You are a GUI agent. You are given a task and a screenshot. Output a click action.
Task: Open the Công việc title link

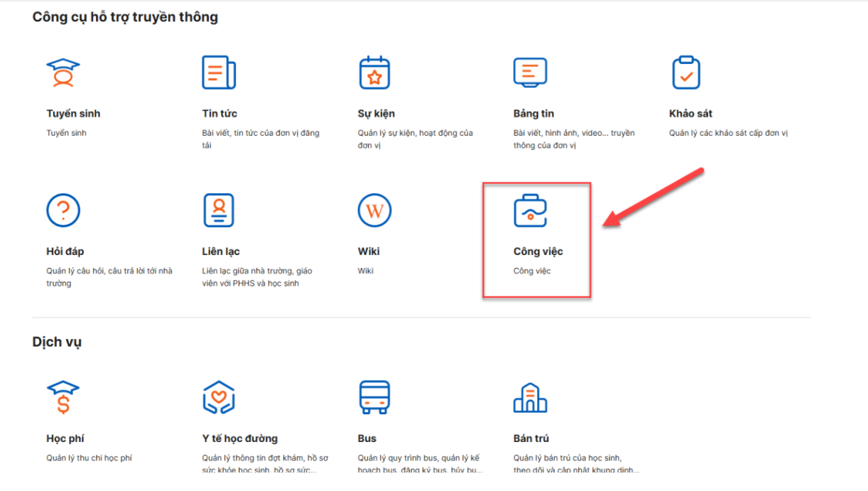[x=538, y=252]
